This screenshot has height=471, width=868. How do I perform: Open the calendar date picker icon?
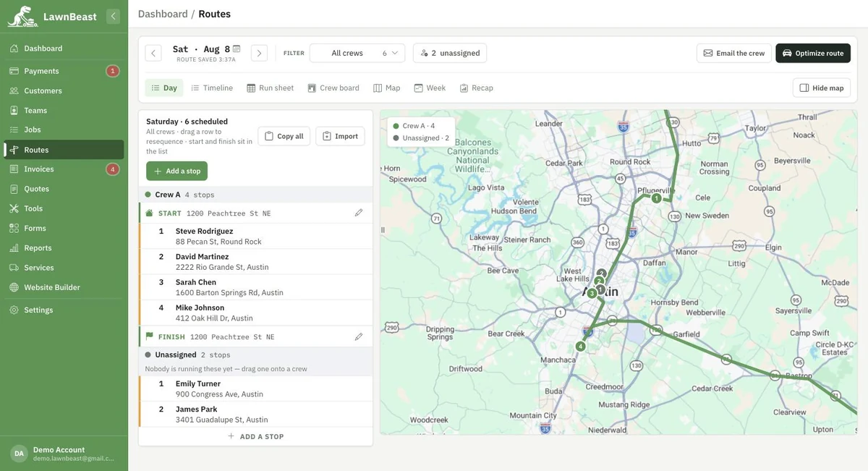237,48
